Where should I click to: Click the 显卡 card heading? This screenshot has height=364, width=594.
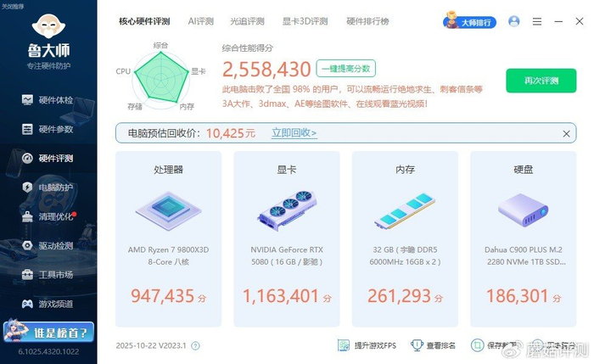tap(287, 170)
